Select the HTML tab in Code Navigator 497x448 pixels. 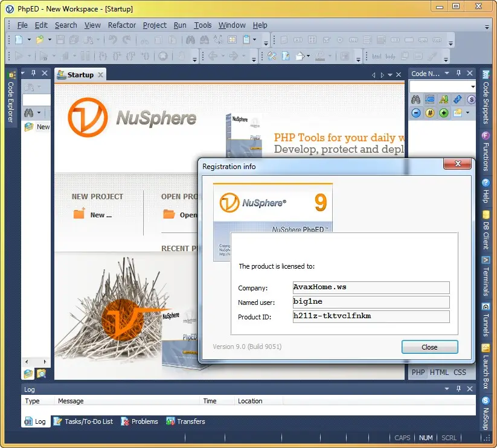pyautogui.click(x=439, y=373)
